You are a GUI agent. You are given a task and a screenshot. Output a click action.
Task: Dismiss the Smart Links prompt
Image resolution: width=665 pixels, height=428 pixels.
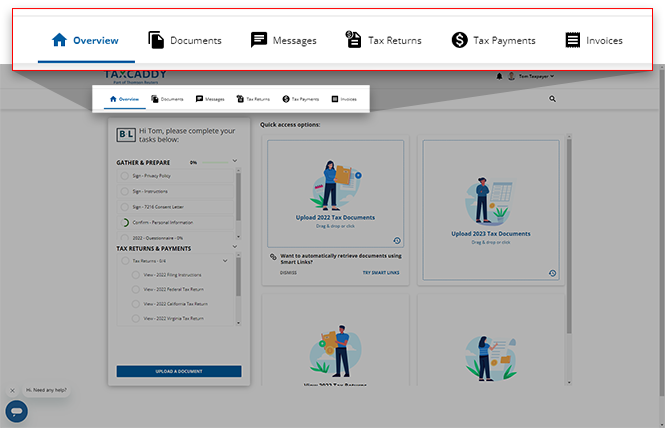[288, 273]
